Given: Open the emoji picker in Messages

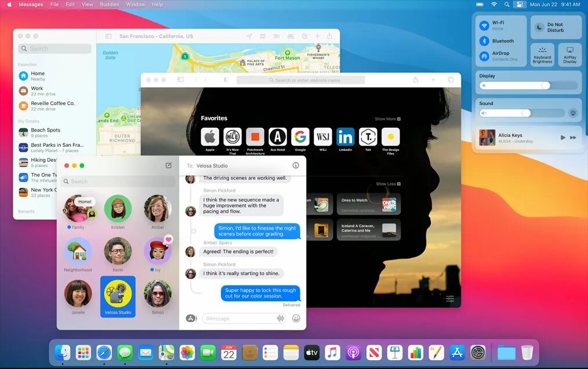Looking at the screenshot, I should tap(296, 318).
